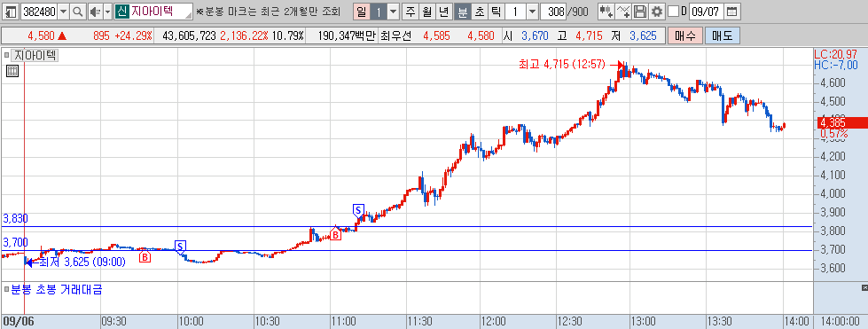
Task: Select the 일 daily chart tab
Action: coord(362,11)
